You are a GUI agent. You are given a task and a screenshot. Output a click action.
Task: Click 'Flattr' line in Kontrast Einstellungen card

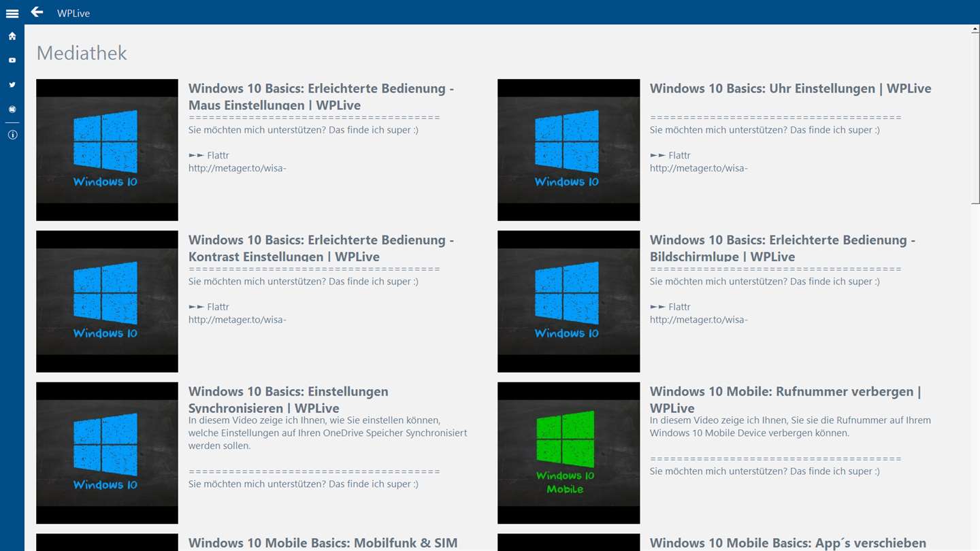click(x=209, y=307)
